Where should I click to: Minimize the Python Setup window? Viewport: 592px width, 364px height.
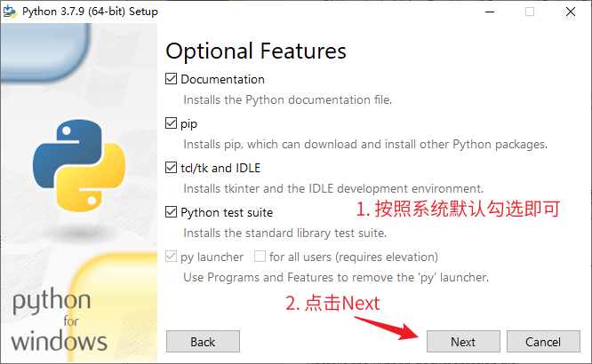[488, 12]
